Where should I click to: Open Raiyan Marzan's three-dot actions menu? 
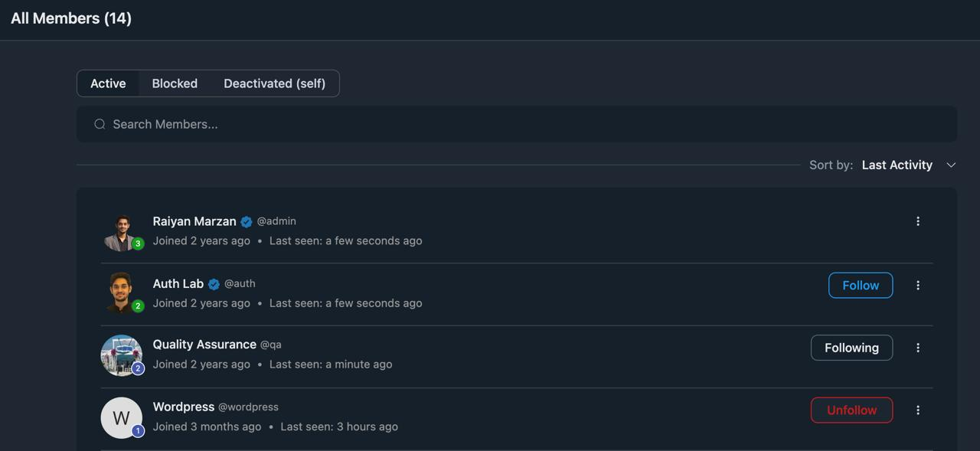[918, 221]
